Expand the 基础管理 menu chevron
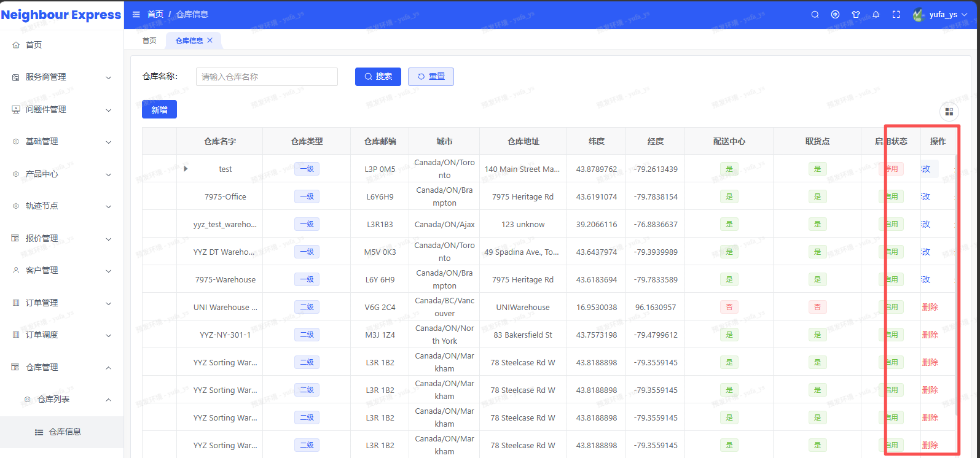The image size is (980, 458). click(109, 142)
